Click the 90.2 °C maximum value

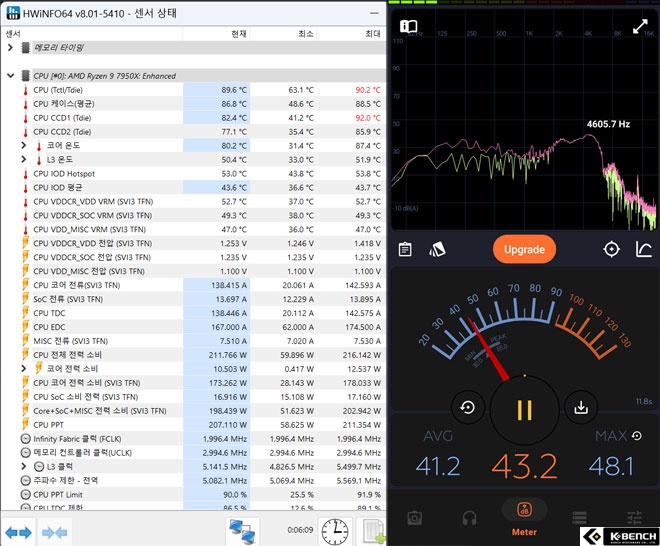368,90
